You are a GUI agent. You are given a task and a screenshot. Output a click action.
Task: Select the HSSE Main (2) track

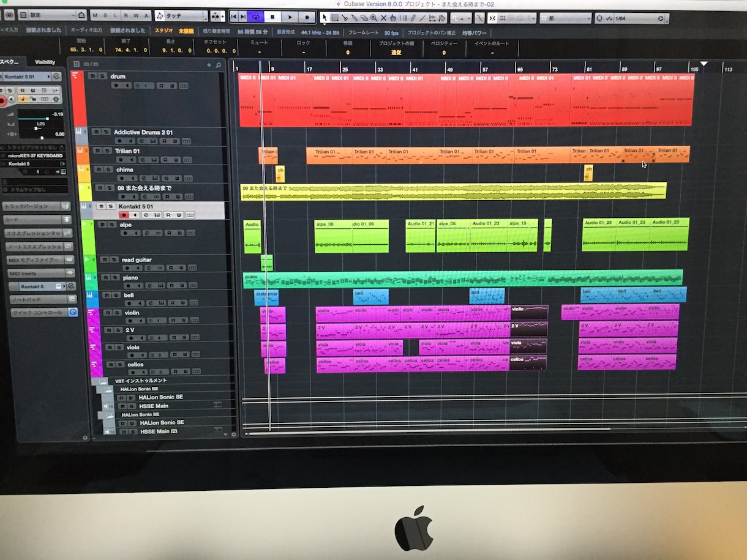coord(168,431)
